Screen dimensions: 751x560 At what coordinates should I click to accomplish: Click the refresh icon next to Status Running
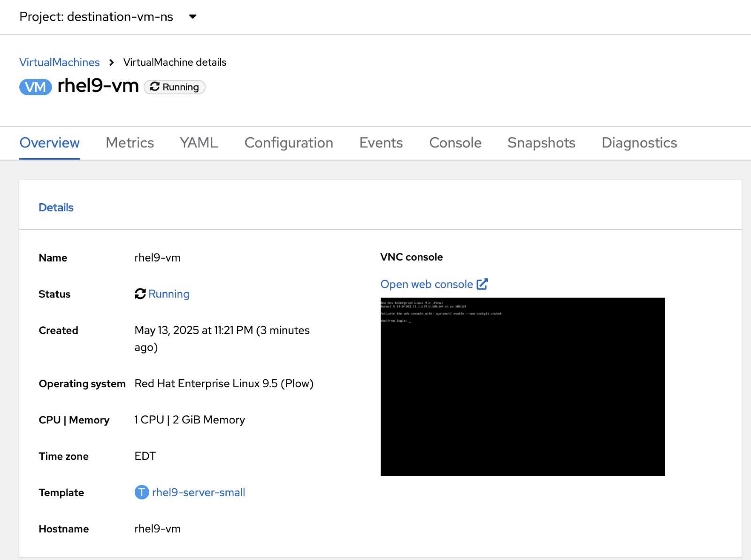point(139,294)
